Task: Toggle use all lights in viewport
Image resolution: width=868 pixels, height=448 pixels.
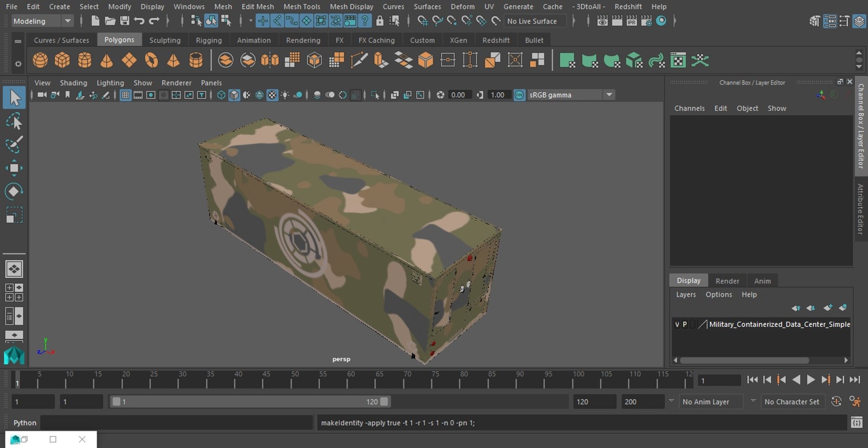Action: pyautogui.click(x=285, y=95)
